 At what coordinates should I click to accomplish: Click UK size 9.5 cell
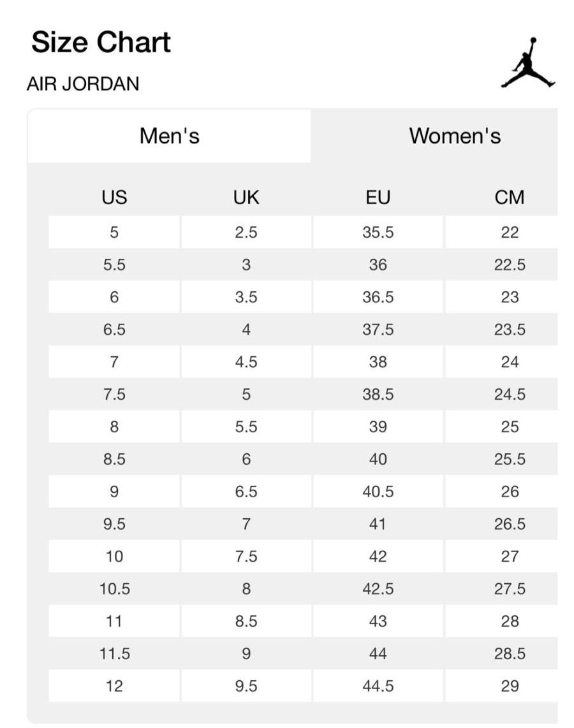[246, 686]
